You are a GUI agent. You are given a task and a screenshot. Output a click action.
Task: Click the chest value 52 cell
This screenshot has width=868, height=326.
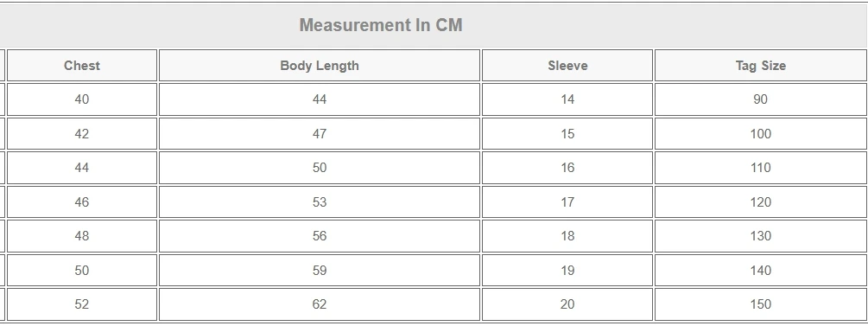(82, 304)
